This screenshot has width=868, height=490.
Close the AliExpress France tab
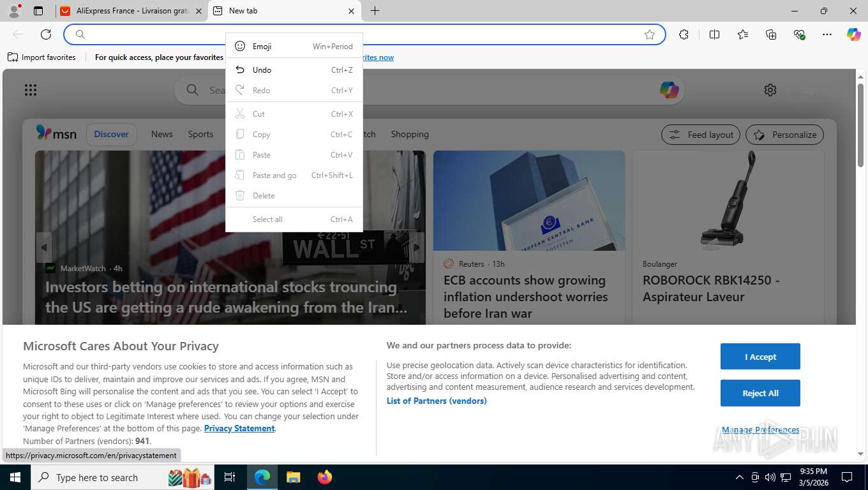(198, 11)
